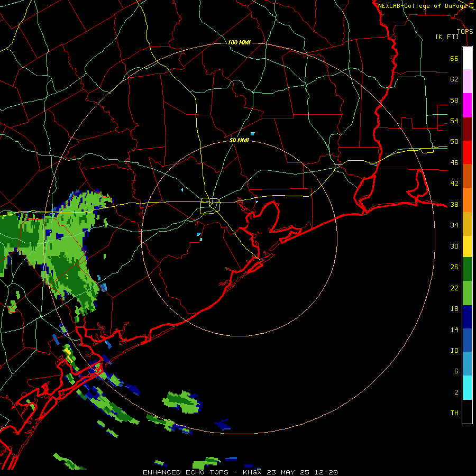Click the '30' scale label

pos(454,246)
